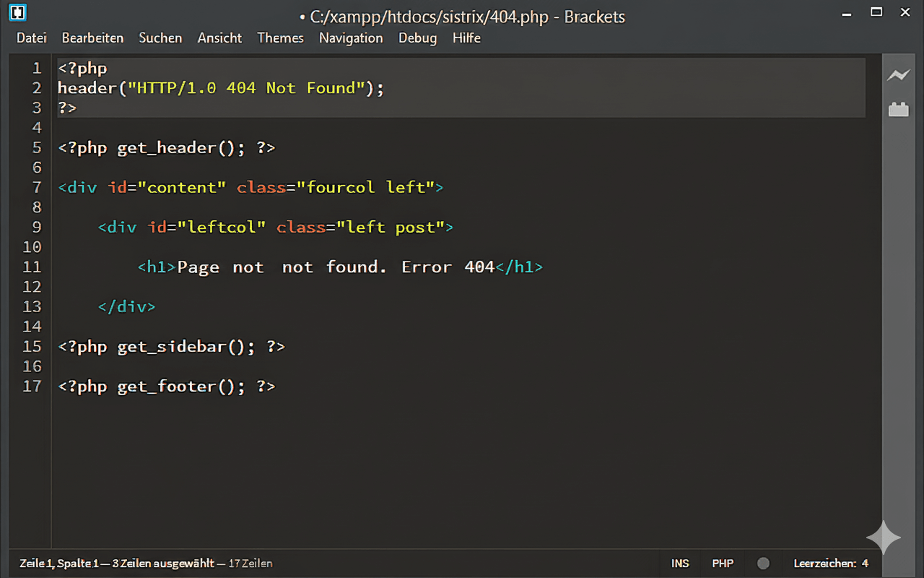Open the Themes menu
Viewport: 924px width, 578px height.
point(280,38)
